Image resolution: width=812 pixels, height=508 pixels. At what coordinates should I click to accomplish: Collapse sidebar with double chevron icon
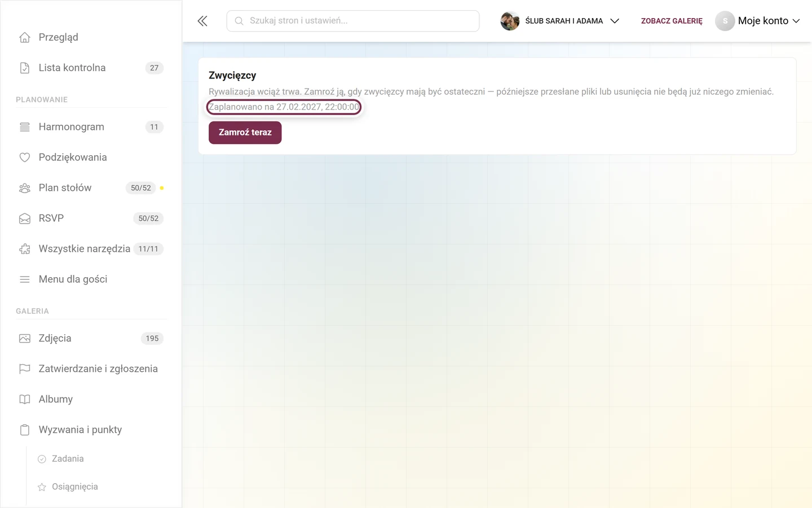pos(202,21)
